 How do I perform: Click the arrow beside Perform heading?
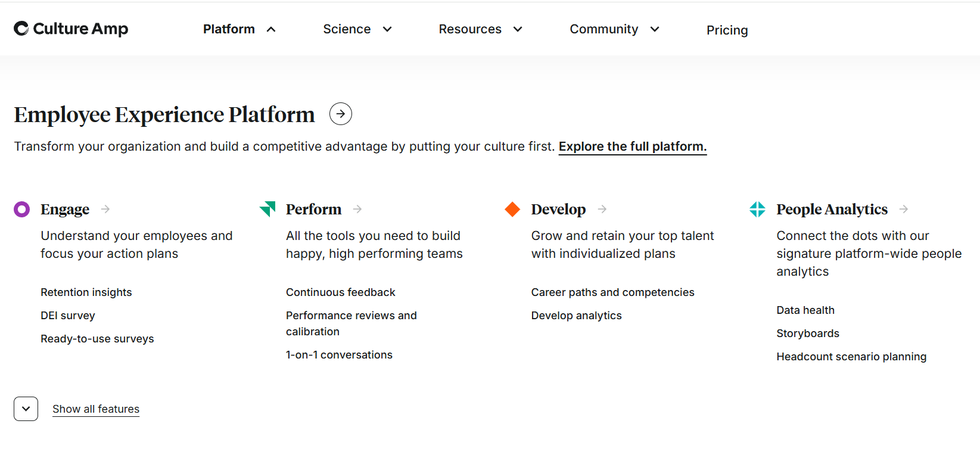(x=357, y=209)
